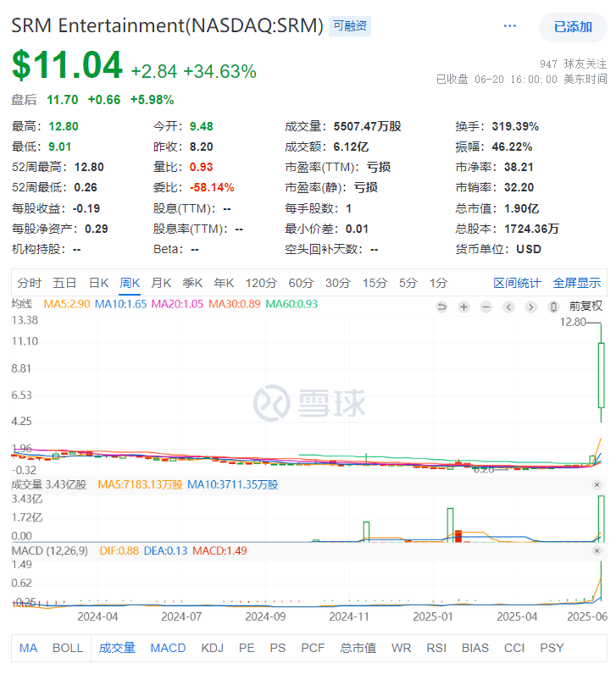The width and height of the screenshot is (616, 680).
Task: Click the 盘后 11.70 after-hours price
Action: (62, 100)
